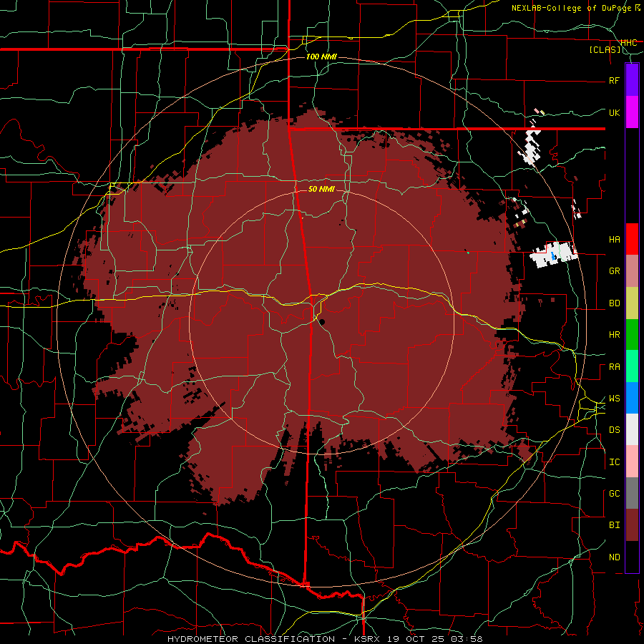Viewport: 644px width, 644px height.
Task: Click the 'GR' legend label
Action: tap(615, 271)
